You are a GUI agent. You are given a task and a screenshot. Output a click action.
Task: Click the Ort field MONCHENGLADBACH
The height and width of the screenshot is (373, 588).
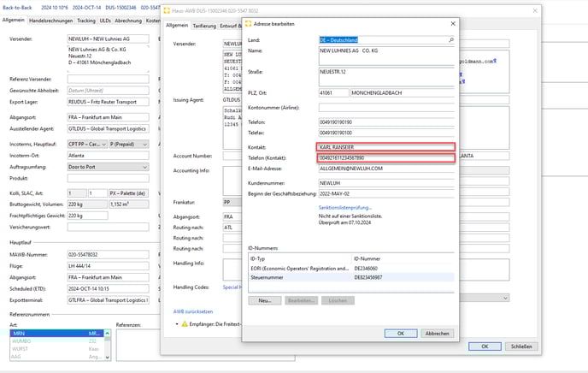[x=403, y=92]
